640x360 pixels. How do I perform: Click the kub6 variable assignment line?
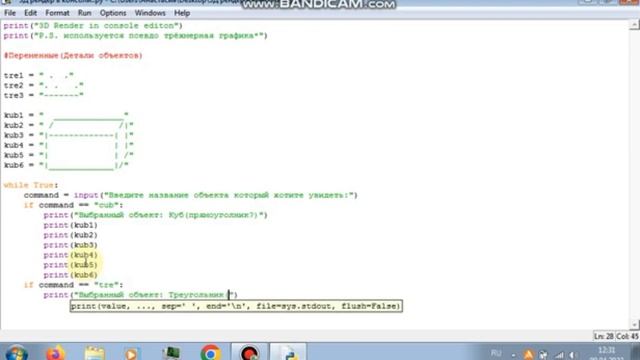point(66,165)
